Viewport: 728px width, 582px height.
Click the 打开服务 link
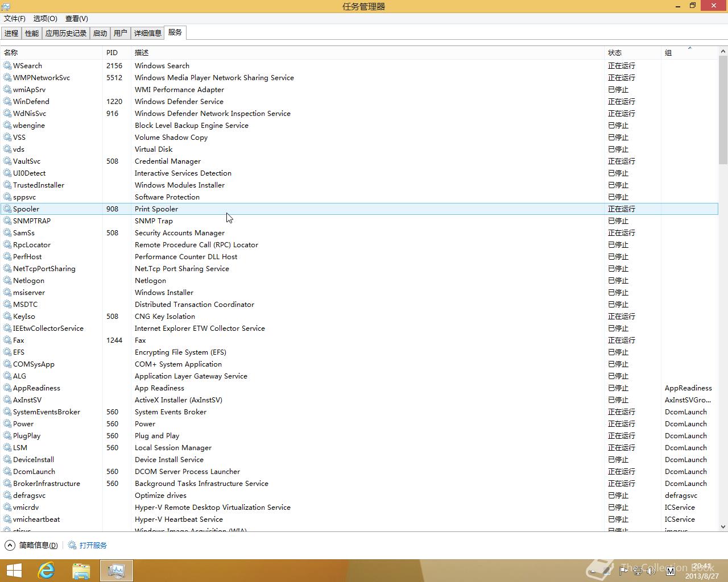pos(93,545)
